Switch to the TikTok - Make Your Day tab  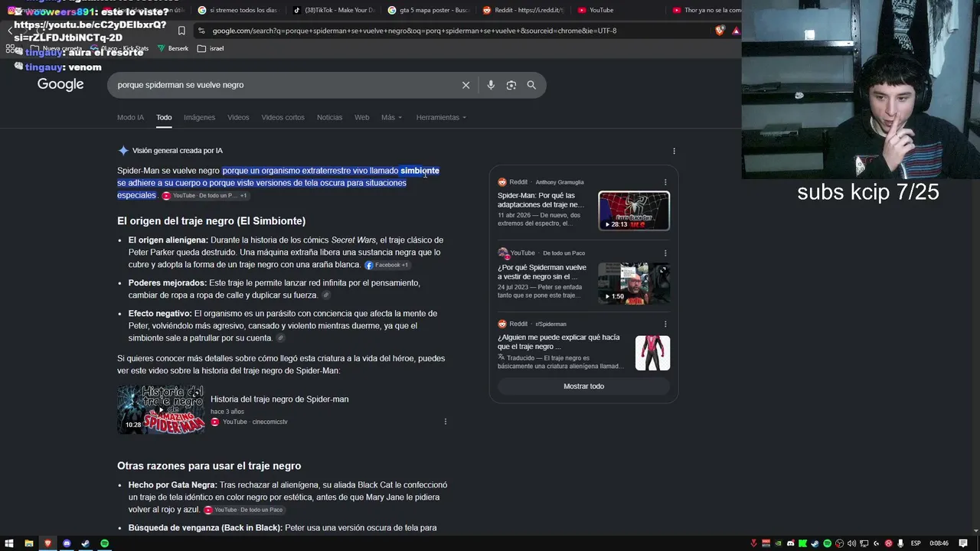click(x=334, y=10)
